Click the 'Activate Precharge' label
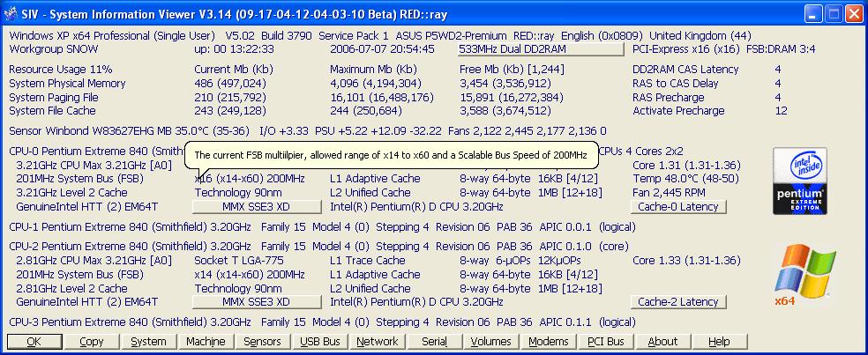This screenshot has width=868, height=355. click(x=678, y=111)
